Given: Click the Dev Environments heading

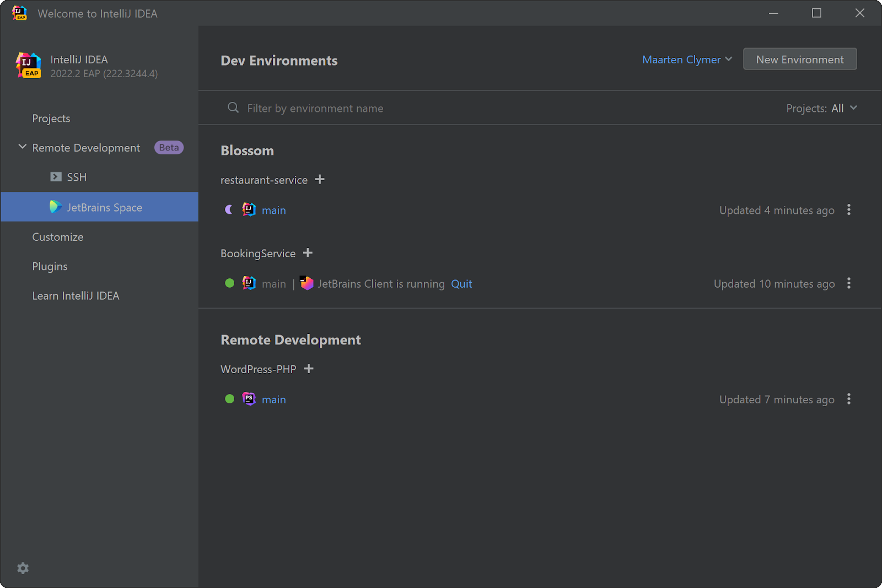Looking at the screenshot, I should 279,61.
